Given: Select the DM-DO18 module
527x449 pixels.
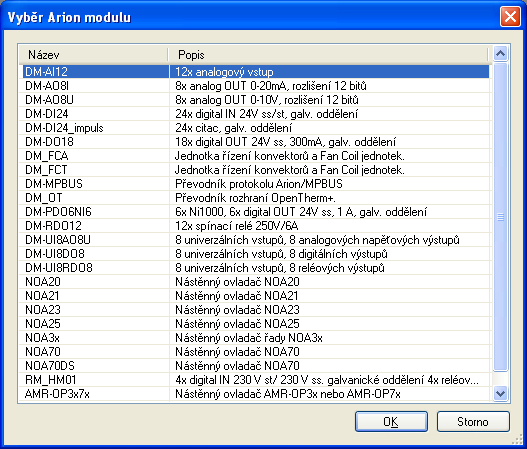Looking at the screenshot, I should pos(255,142).
